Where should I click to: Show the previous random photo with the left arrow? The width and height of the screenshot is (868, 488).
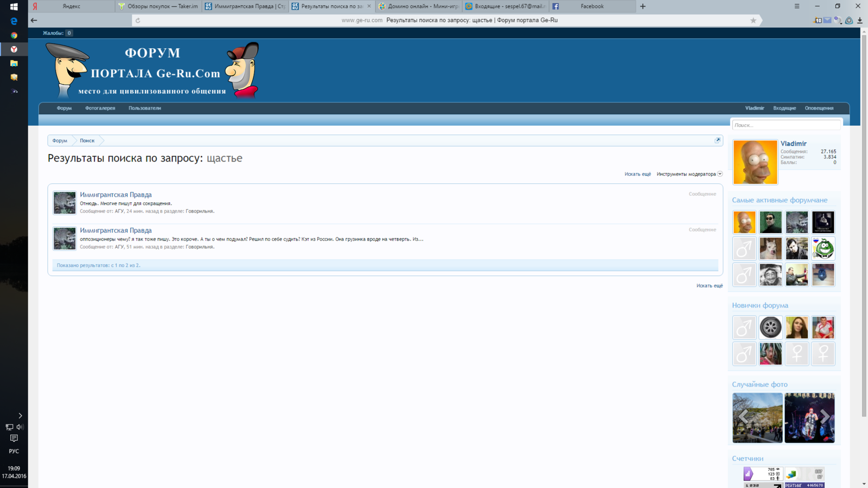[743, 416]
